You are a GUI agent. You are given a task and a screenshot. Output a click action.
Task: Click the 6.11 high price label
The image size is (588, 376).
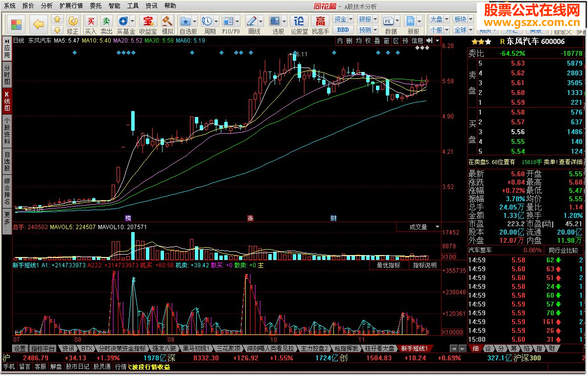pos(301,54)
